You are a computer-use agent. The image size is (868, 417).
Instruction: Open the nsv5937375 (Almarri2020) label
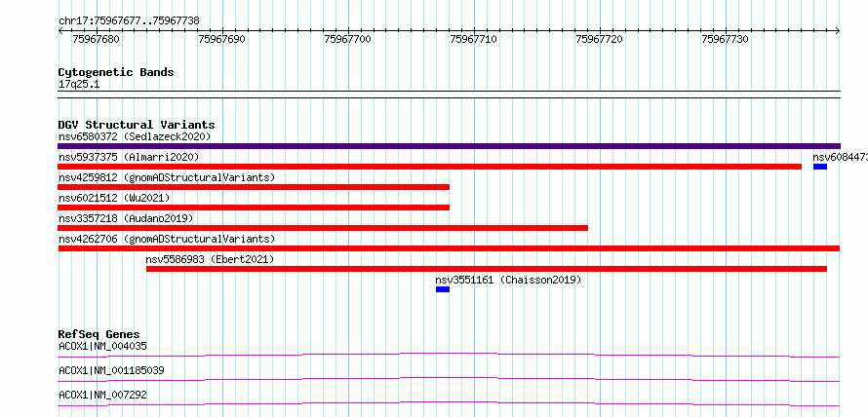coord(129,157)
